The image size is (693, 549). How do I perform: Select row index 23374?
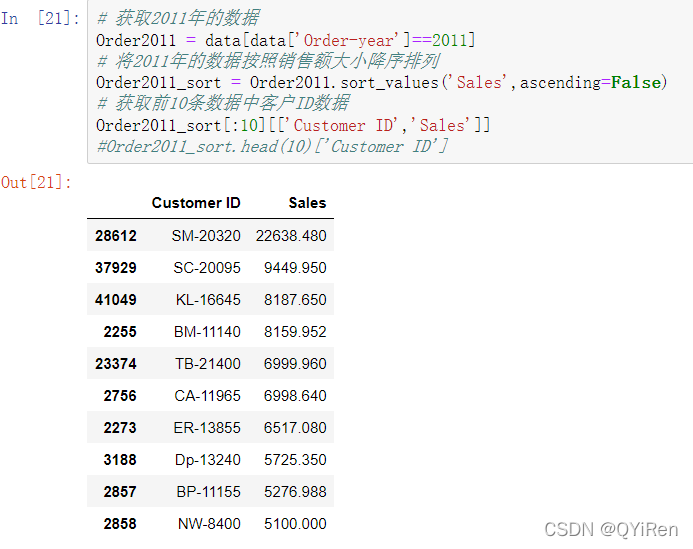point(116,364)
